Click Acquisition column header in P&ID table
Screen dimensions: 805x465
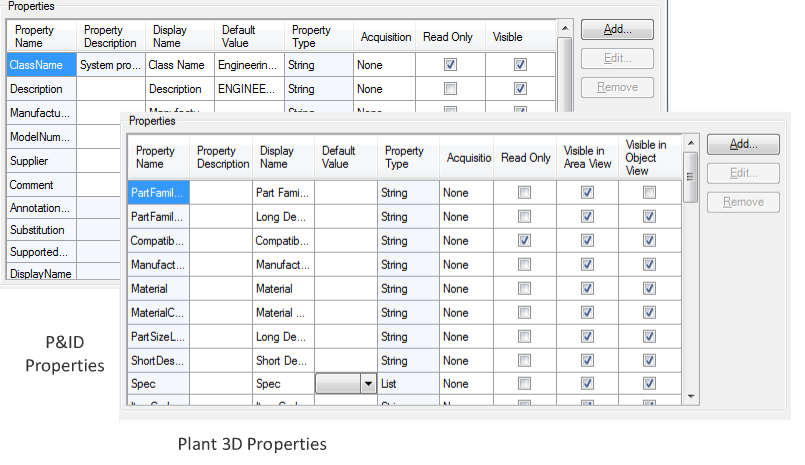tap(385, 36)
